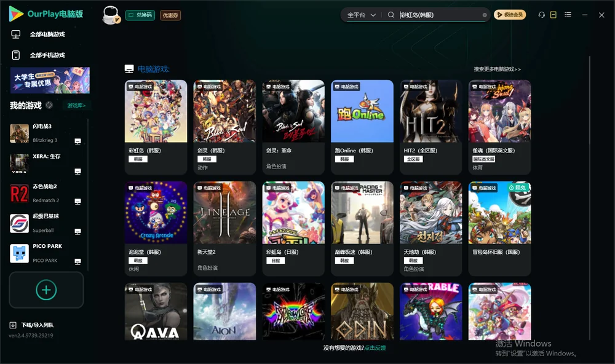
Task: Select 赤色战地2 Redmatch 2 in my games
Action: coord(45,193)
